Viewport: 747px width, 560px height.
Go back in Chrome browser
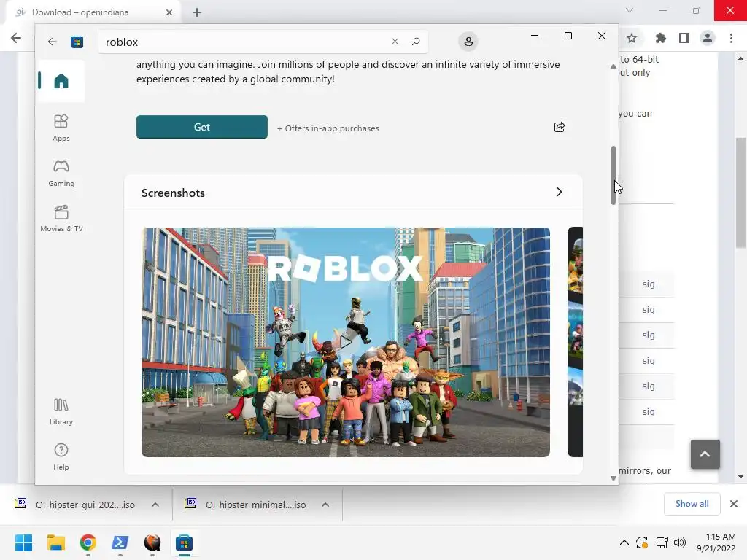click(16, 38)
